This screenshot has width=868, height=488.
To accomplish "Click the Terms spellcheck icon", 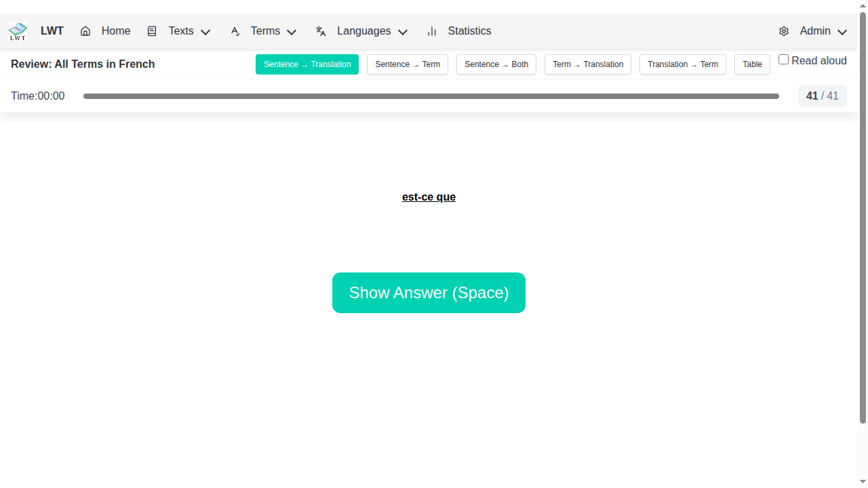I will (235, 31).
